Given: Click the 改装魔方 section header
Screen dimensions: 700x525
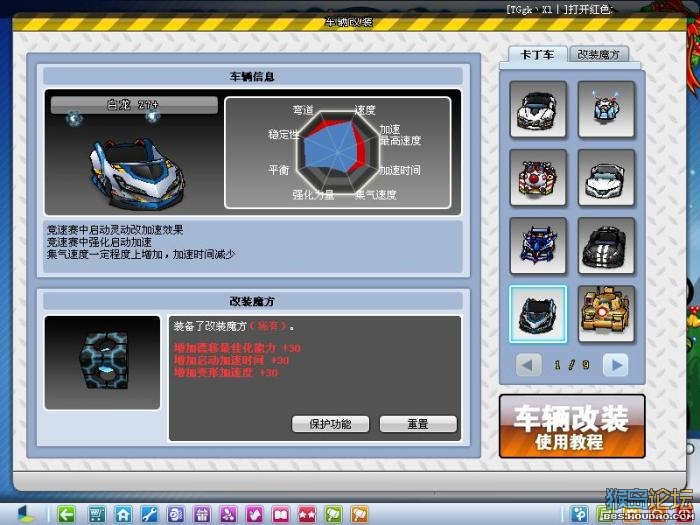Looking at the screenshot, I should (252, 301).
